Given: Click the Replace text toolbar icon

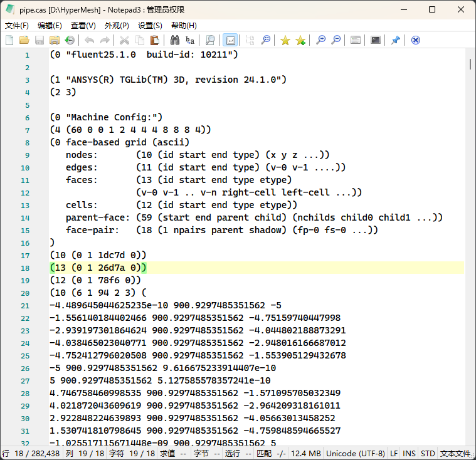Looking at the screenshot, I should click(189, 40).
